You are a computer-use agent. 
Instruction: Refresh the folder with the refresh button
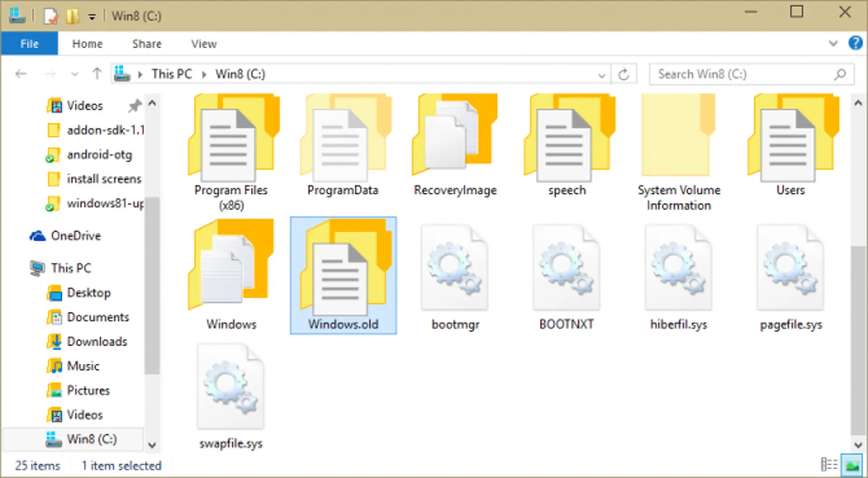(624, 74)
